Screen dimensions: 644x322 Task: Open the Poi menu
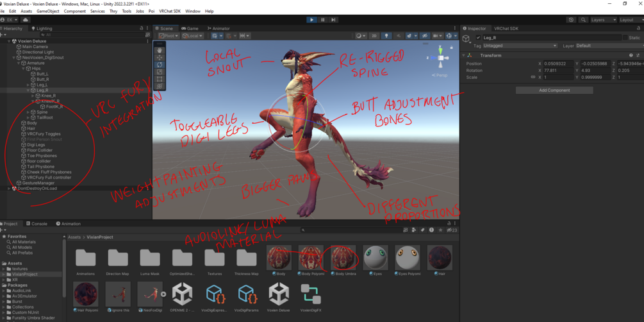coord(152,11)
